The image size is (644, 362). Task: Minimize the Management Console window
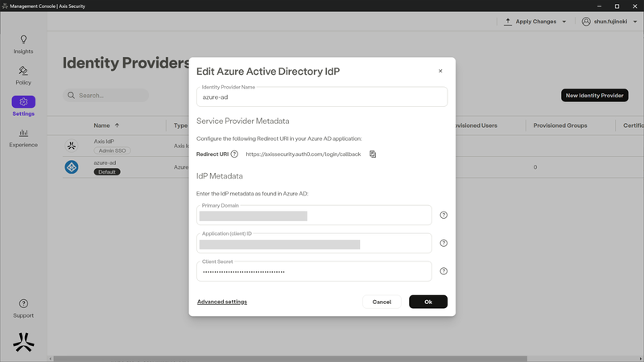coord(599,6)
